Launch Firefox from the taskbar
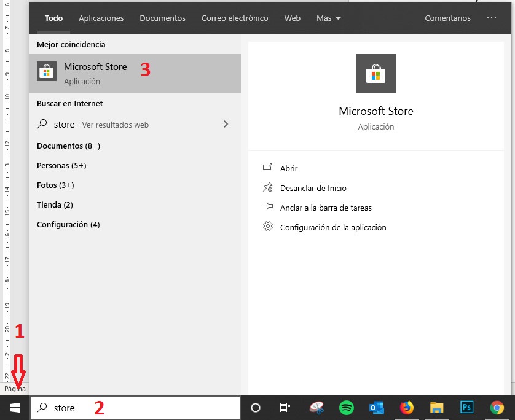The image size is (515, 420). coord(407,408)
